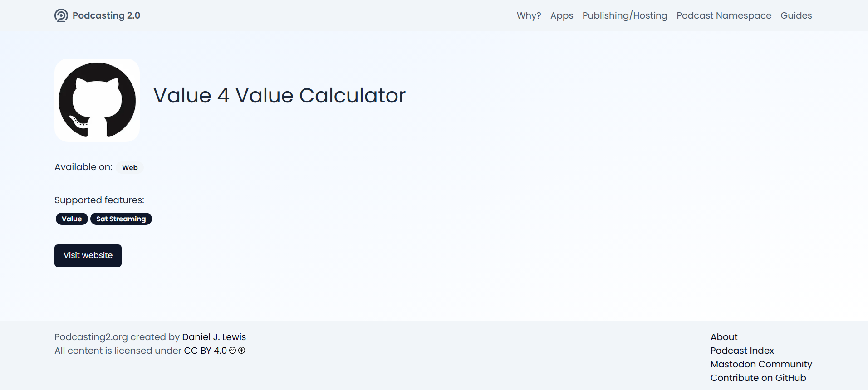Open the Podcast Index footer link

point(742,351)
